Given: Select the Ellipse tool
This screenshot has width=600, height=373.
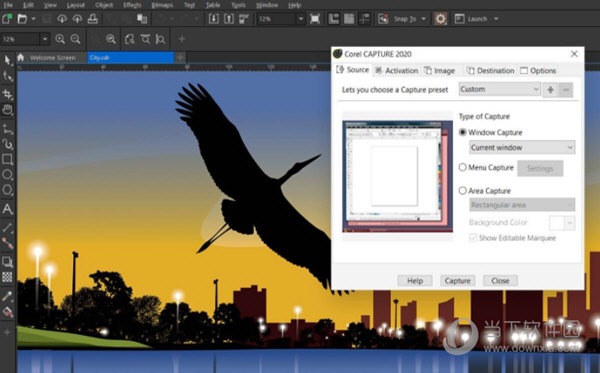Looking at the screenshot, I should 7,175.
